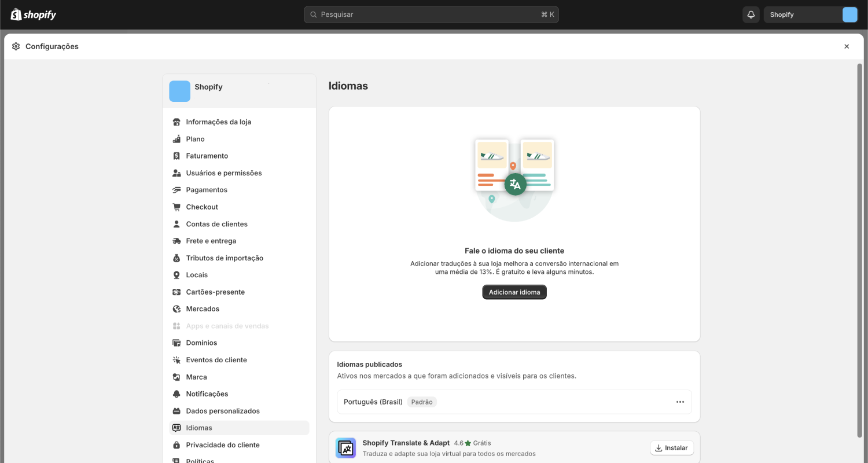Open the notifications bell
The image size is (868, 463).
click(x=751, y=14)
